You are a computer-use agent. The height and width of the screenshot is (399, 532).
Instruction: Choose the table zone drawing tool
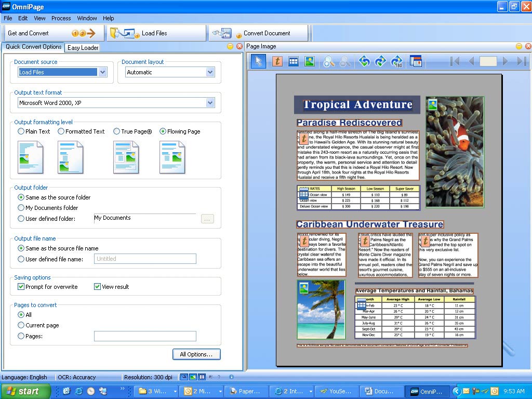point(294,61)
